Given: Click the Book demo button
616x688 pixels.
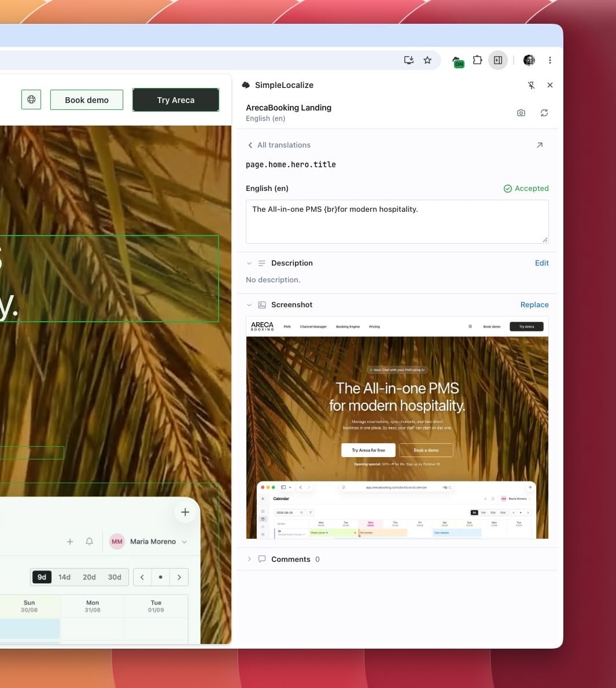Looking at the screenshot, I should (86, 100).
